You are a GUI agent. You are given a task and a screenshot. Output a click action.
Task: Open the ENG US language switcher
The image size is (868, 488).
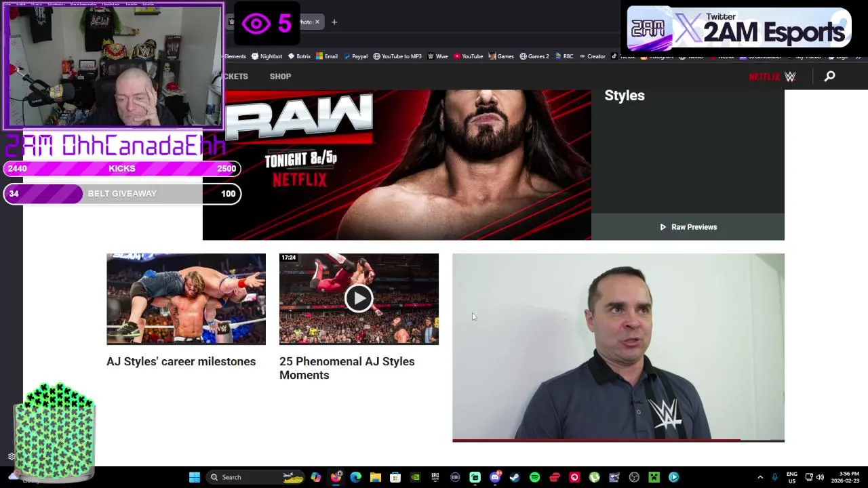click(792, 477)
